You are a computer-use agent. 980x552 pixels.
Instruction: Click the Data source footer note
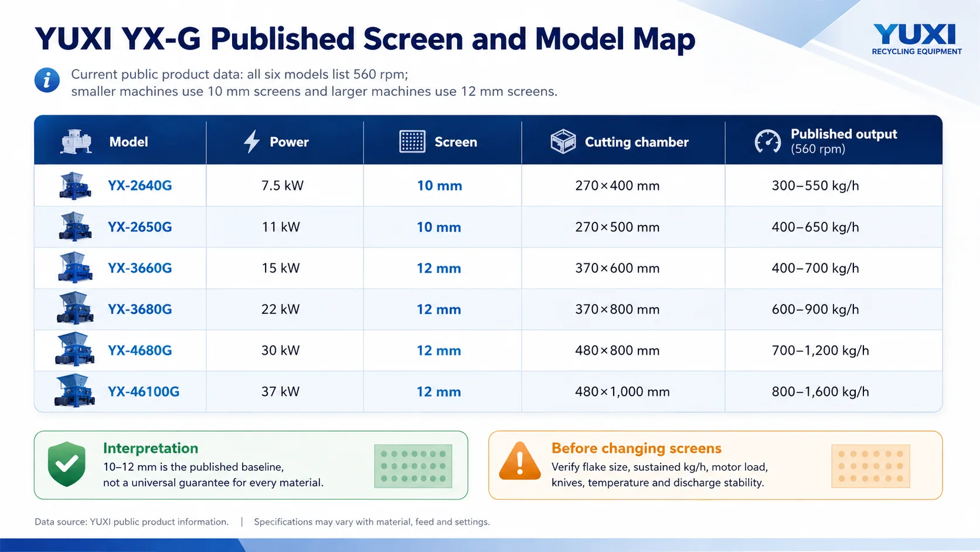[131, 521]
